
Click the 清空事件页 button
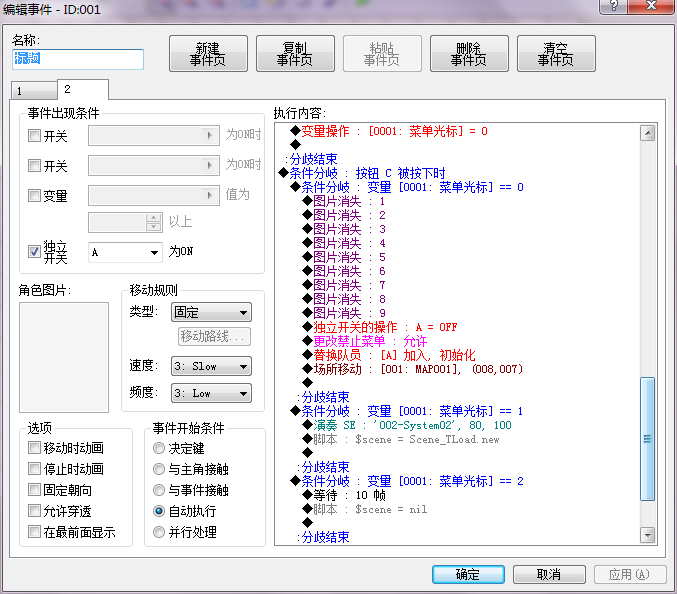pyautogui.click(x=556, y=54)
